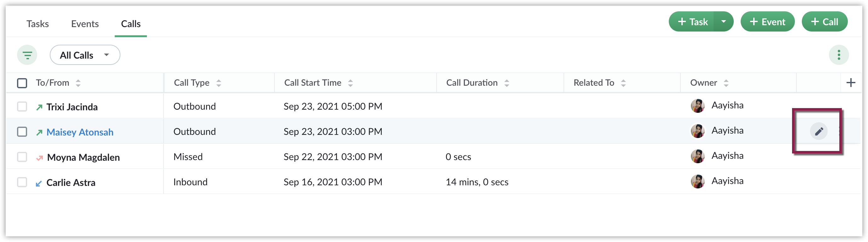
Task: Sort by the To/From column arrows
Action: (78, 83)
